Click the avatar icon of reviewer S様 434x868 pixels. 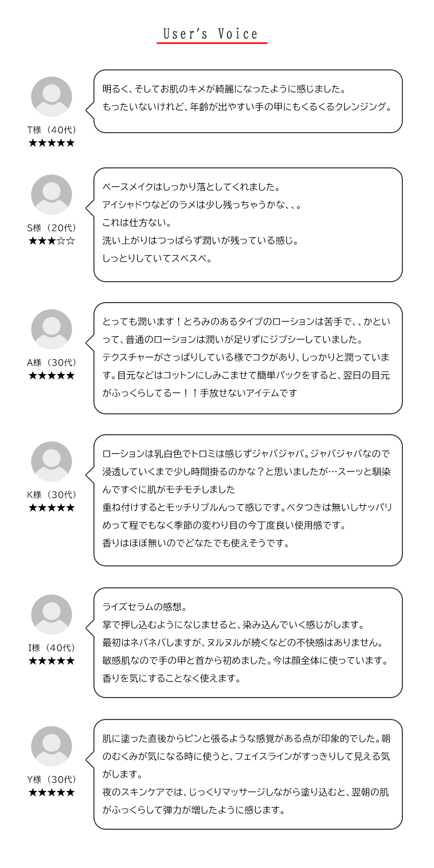52,195
